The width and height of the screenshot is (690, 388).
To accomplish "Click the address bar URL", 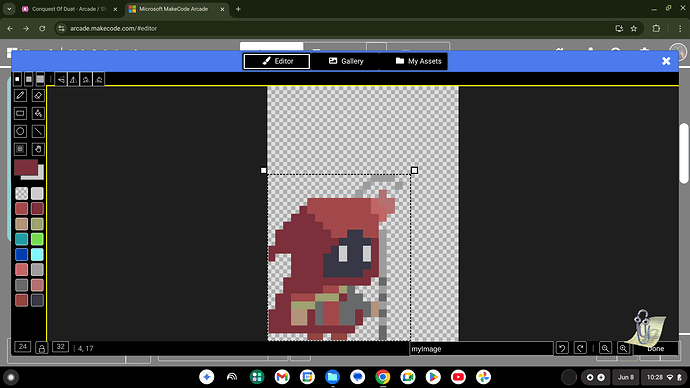I will pyautogui.click(x=114, y=29).
